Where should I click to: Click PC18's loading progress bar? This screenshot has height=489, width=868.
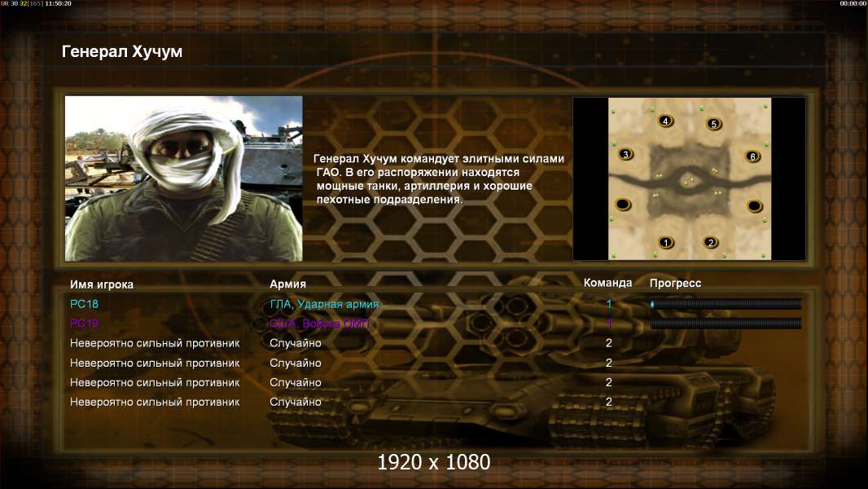726,303
